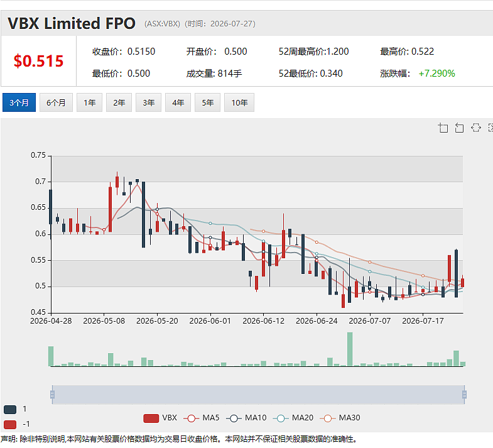Select the 1年 range tab
Screen dimensions: 493x448
click(x=90, y=102)
